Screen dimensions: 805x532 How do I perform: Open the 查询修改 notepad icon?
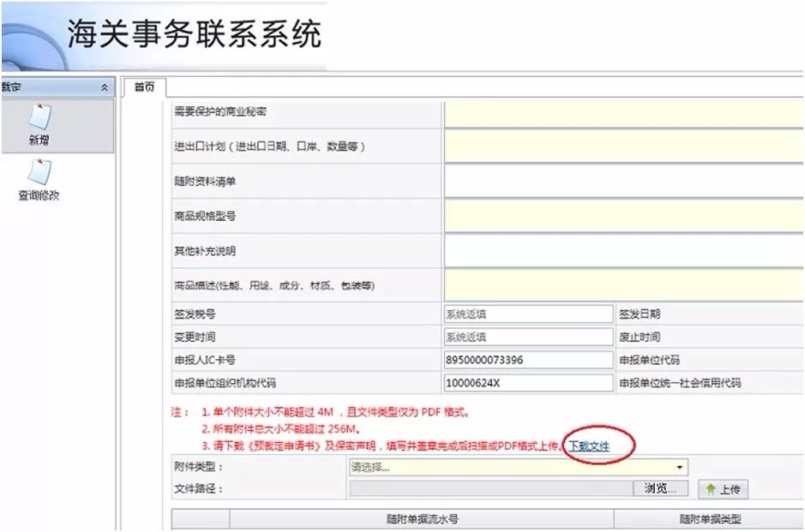39,172
